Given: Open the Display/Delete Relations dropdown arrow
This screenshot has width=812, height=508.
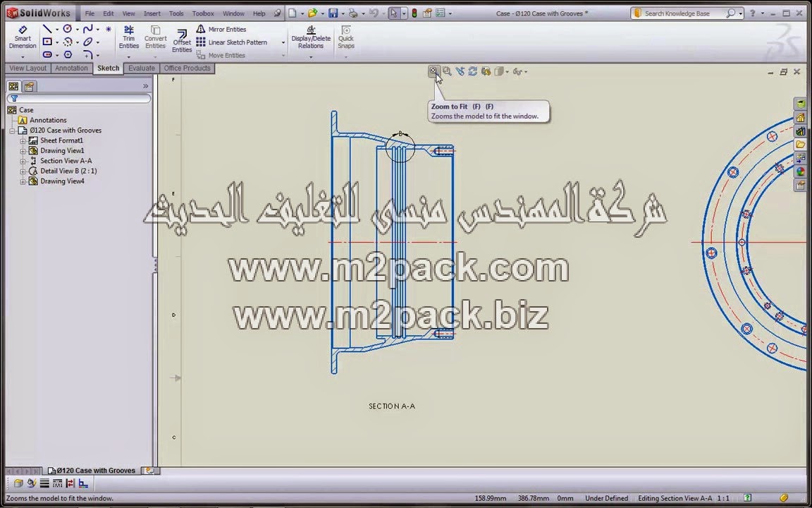Looking at the screenshot, I should click(311, 56).
